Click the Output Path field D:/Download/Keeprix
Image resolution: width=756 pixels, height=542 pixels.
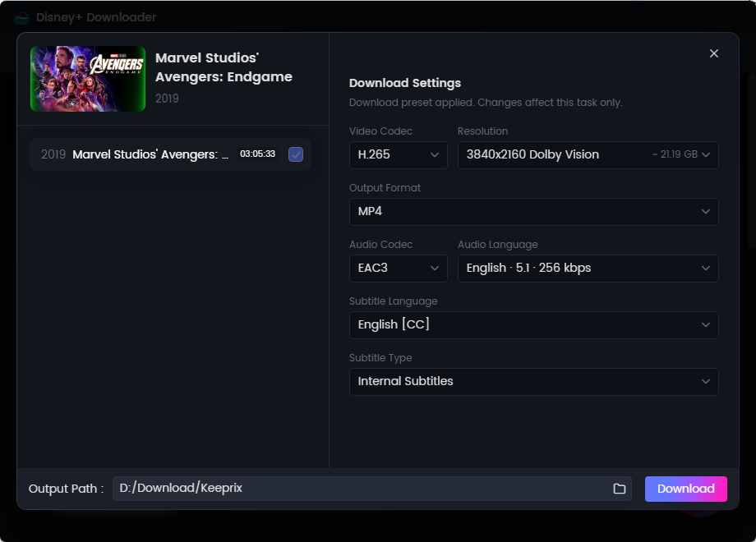coord(371,489)
